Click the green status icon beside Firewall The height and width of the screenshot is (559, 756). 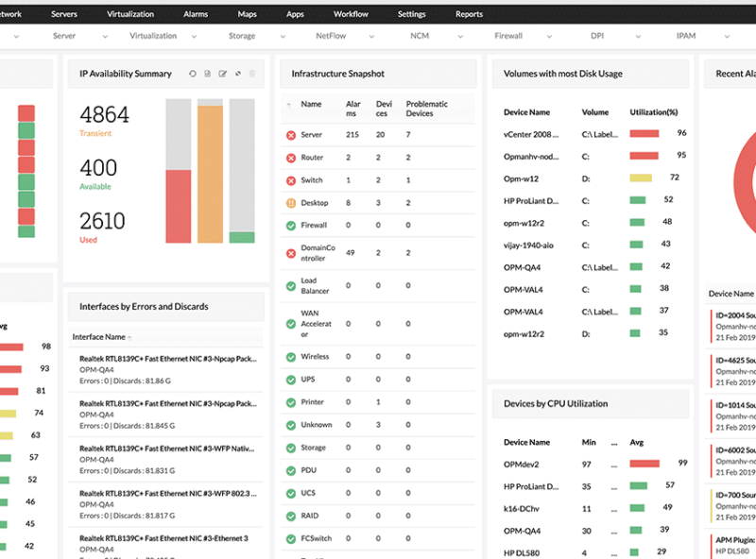pyautogui.click(x=291, y=226)
